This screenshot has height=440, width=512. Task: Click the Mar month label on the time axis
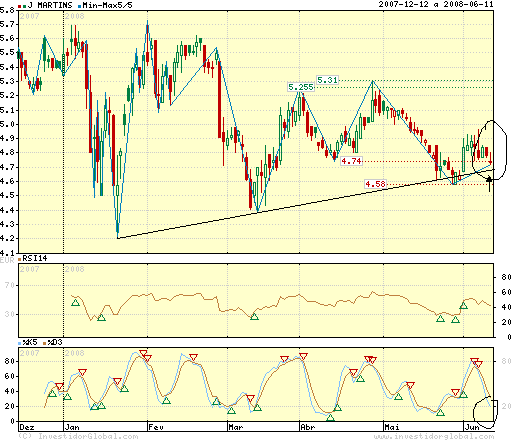(236, 427)
